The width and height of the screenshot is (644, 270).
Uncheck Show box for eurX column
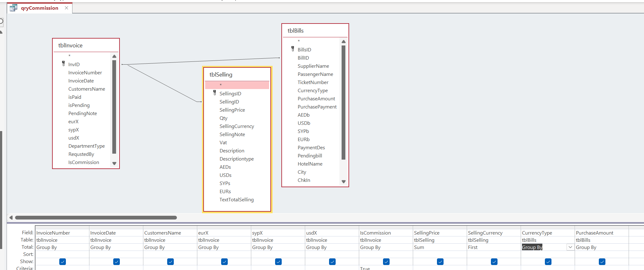pos(224,262)
